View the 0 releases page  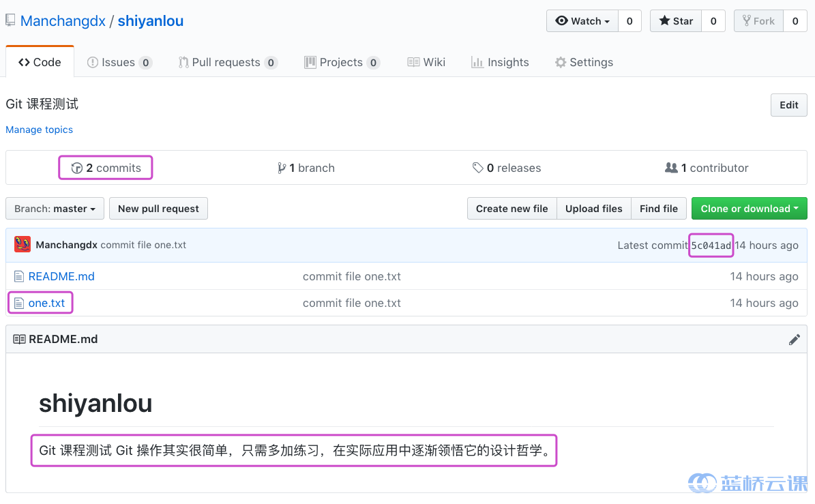(x=507, y=168)
